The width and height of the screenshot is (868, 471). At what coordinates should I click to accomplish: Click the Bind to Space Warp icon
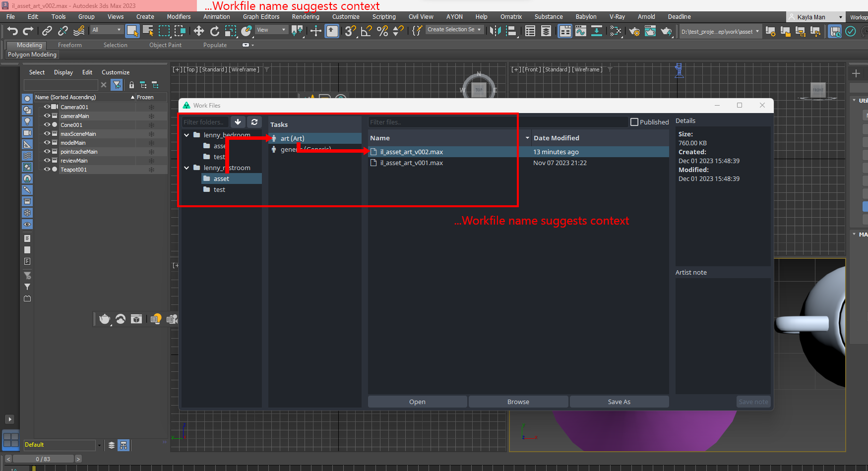point(79,31)
